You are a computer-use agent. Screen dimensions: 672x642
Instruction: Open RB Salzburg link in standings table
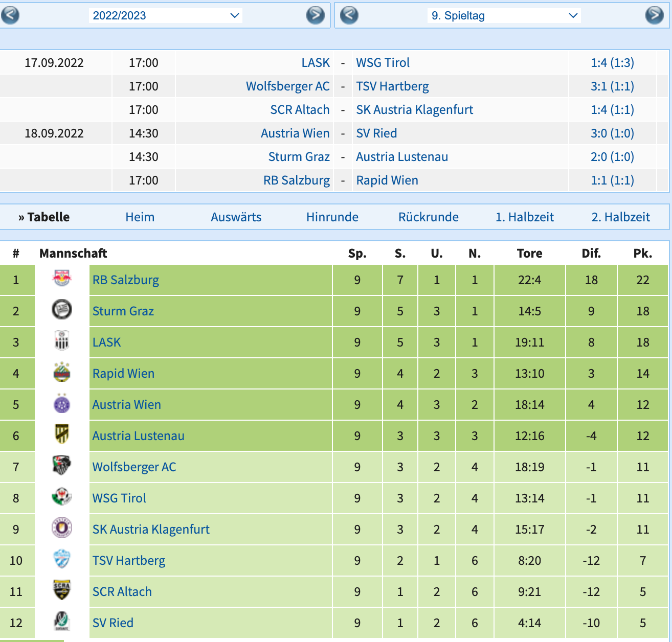[126, 280]
